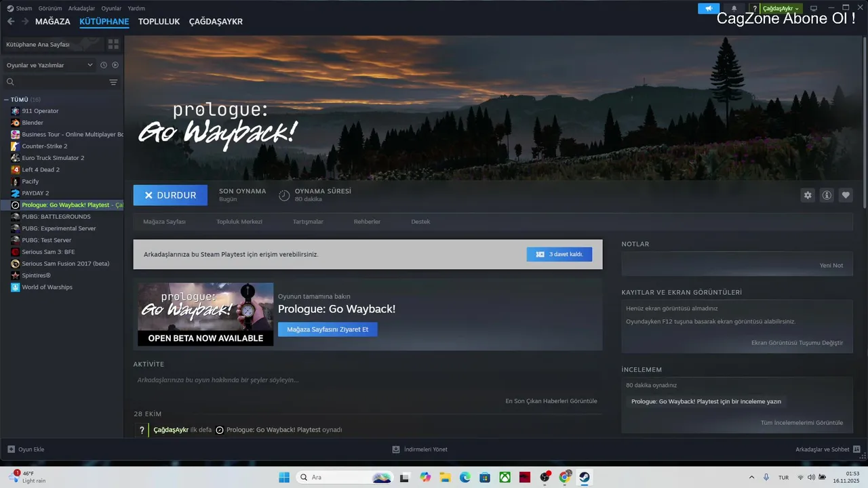This screenshot has height=488, width=868.
Task: Select Euro Truck Simulator 2
Action: (53, 158)
